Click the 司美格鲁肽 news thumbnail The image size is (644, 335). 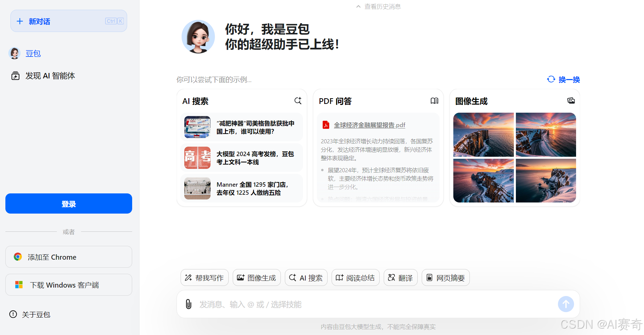[x=197, y=127]
